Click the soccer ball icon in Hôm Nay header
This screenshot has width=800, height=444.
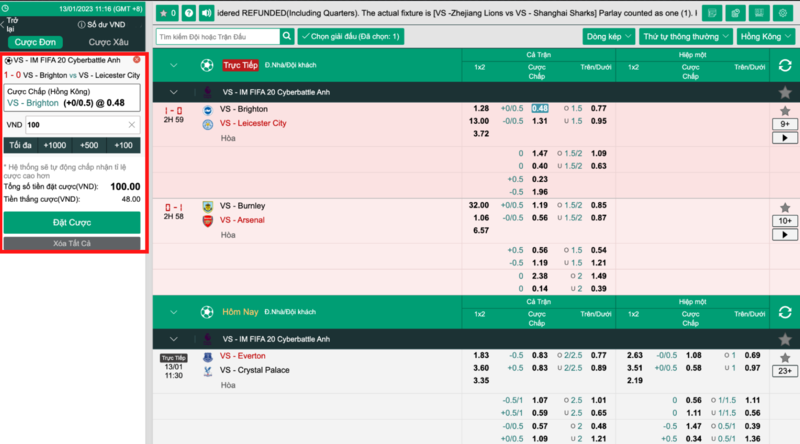point(207,312)
